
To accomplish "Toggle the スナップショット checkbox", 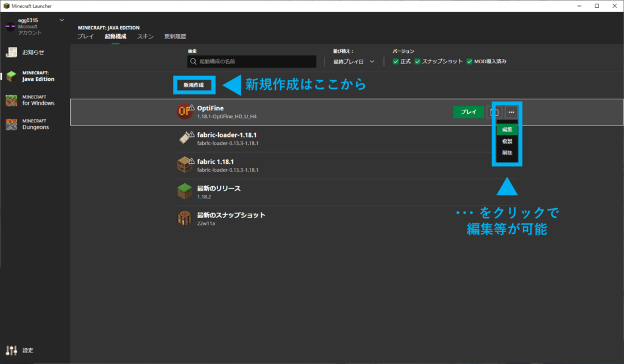I will 417,61.
